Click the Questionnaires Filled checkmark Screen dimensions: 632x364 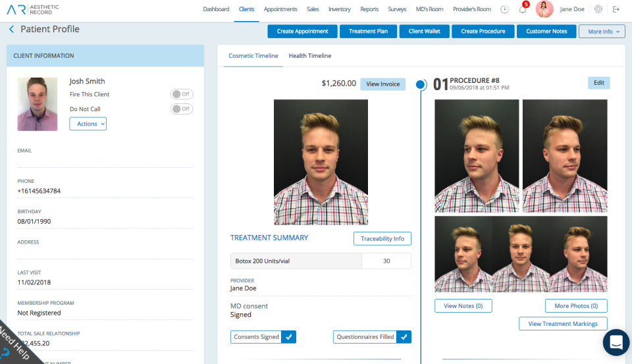[404, 336]
